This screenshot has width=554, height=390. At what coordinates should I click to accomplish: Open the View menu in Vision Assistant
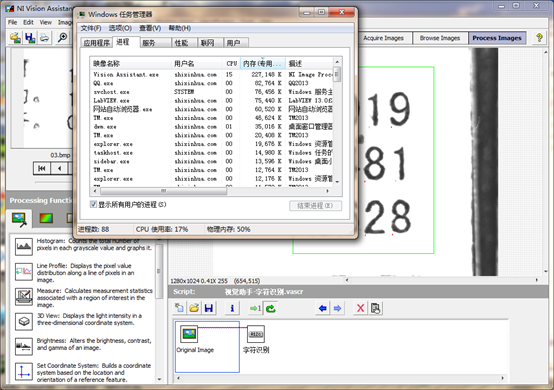coord(46,22)
